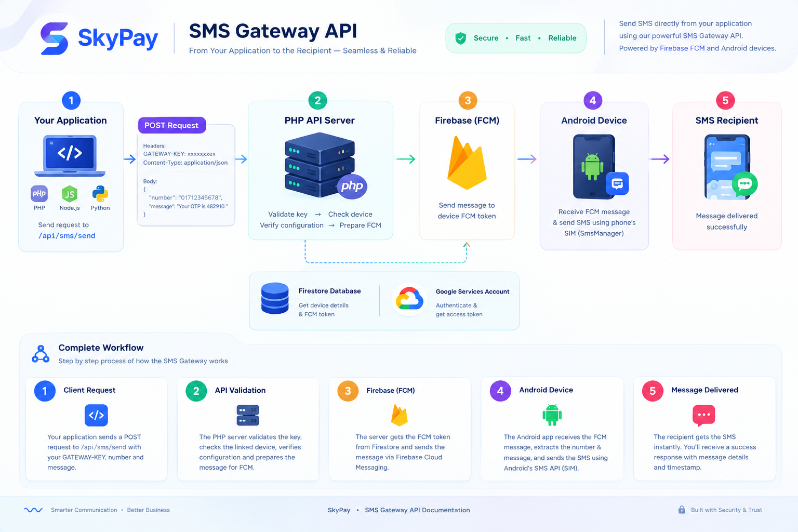
Task: Click the 'Prepare FCM' text
Action: click(360, 225)
